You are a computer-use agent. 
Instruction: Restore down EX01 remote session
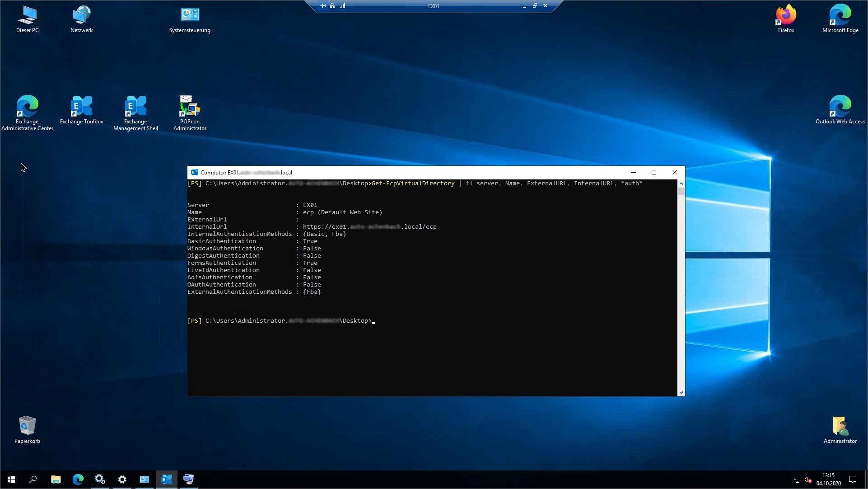click(535, 6)
